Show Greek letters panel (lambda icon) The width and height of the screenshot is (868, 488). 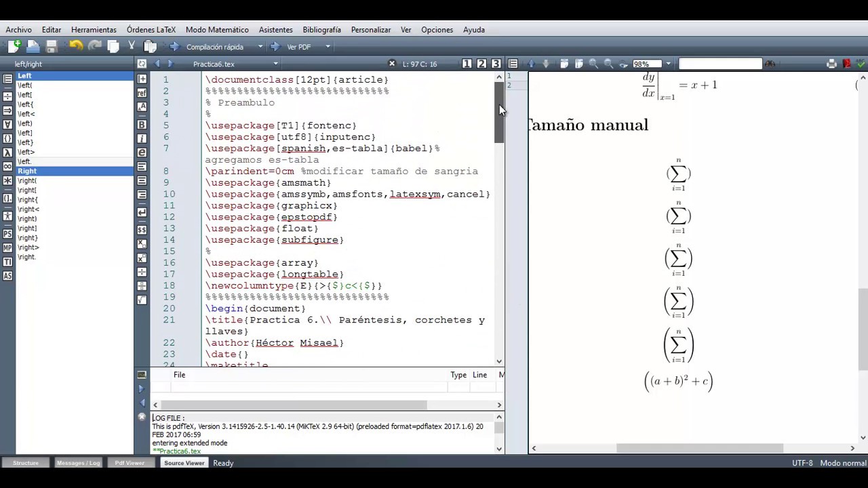click(x=7, y=152)
